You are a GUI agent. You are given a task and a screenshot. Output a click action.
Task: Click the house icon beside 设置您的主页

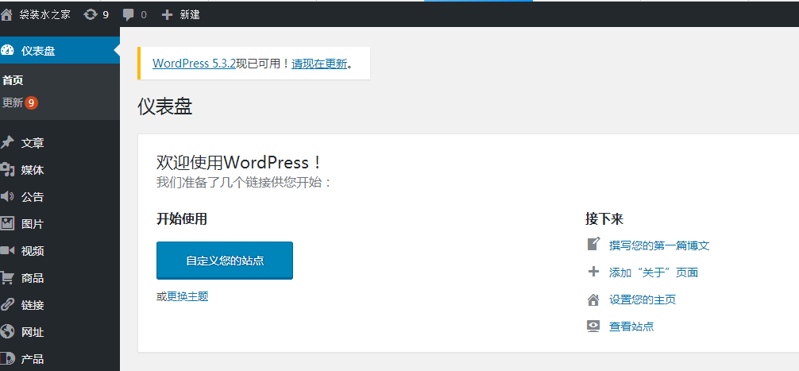[593, 300]
